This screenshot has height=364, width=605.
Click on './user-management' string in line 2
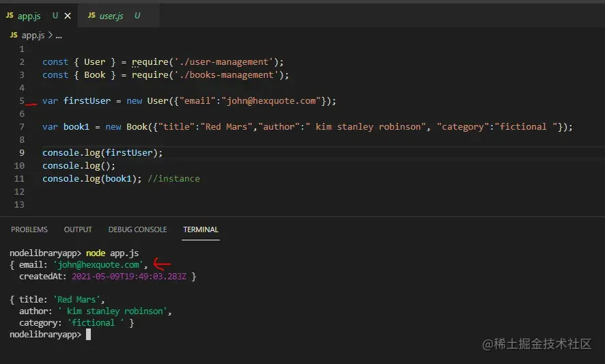[x=224, y=62]
